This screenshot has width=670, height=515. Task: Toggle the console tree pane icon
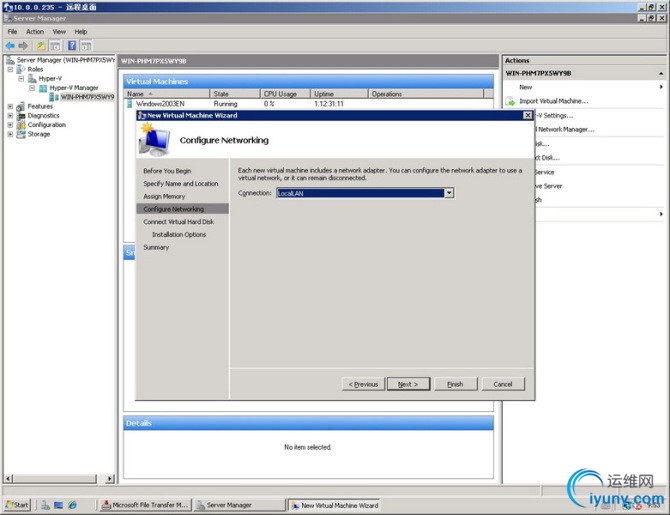point(55,46)
